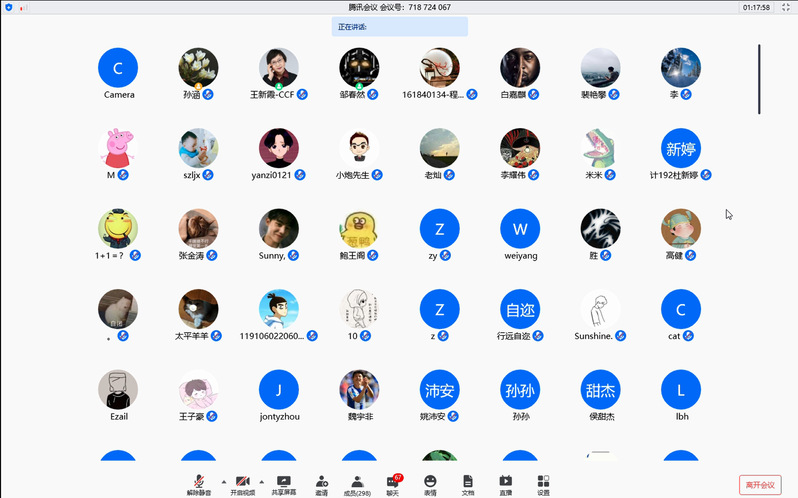The image size is (798, 498).
Task: Click the participant list vertical scrollbar
Action: coord(759,80)
